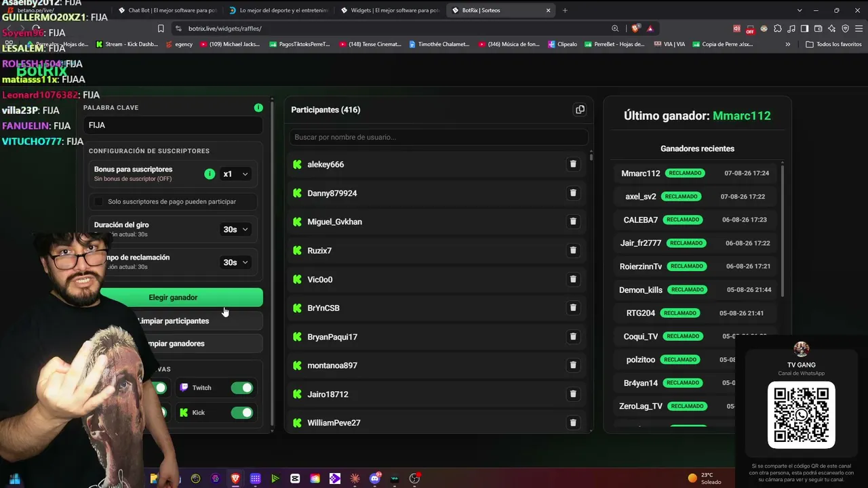
Task: Check Solo suscriptores de pago pueden participar
Action: [99, 201]
